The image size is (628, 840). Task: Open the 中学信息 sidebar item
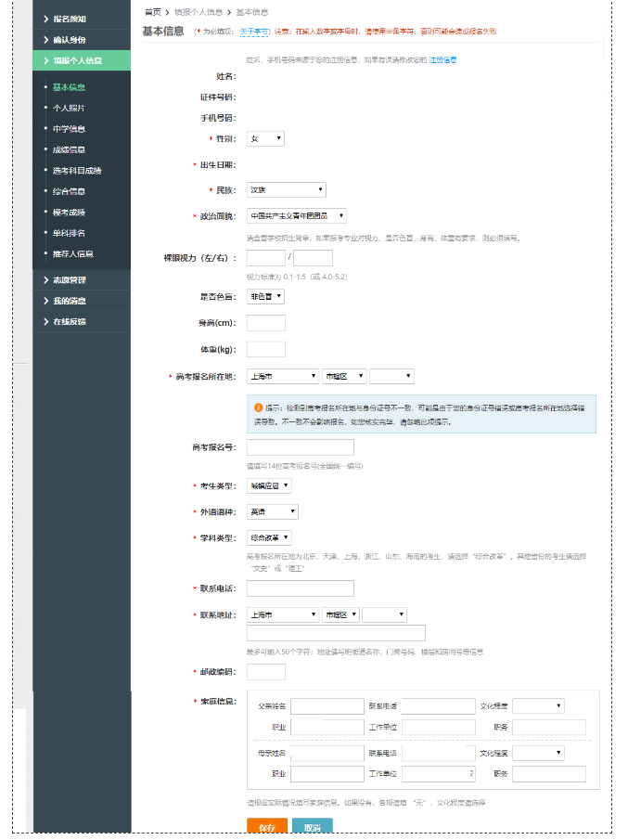[x=69, y=129]
